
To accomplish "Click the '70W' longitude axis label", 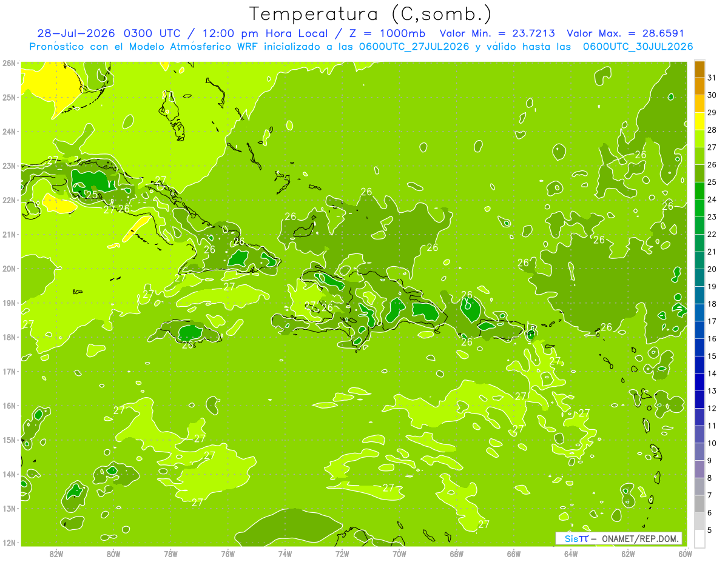I will point(399,554).
